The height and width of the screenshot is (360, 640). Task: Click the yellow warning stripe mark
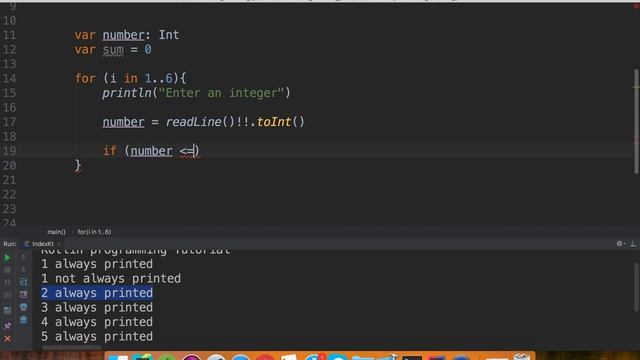tap(636, 87)
